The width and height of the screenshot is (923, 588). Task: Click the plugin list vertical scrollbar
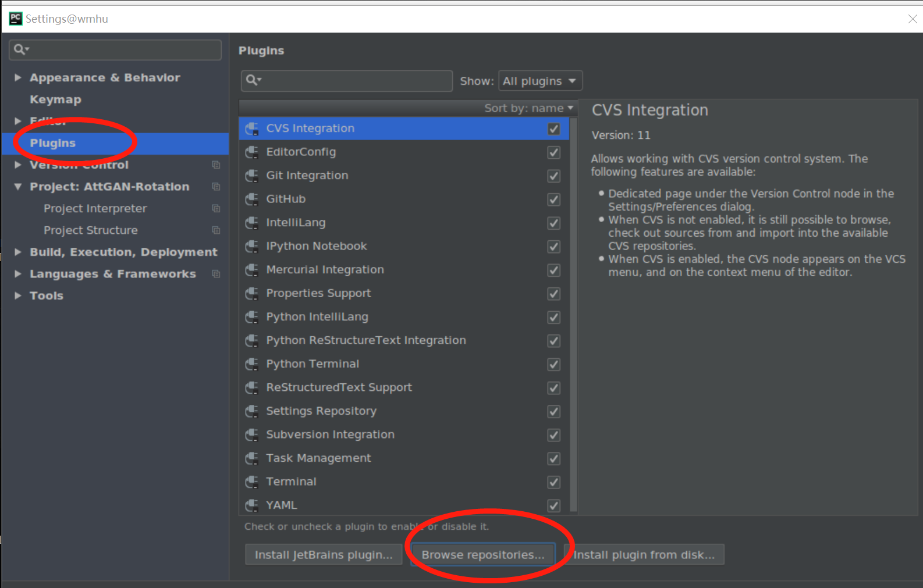click(x=573, y=315)
